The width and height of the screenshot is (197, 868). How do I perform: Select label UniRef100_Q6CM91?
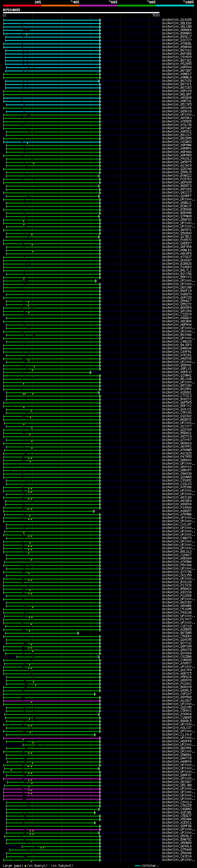point(177,748)
